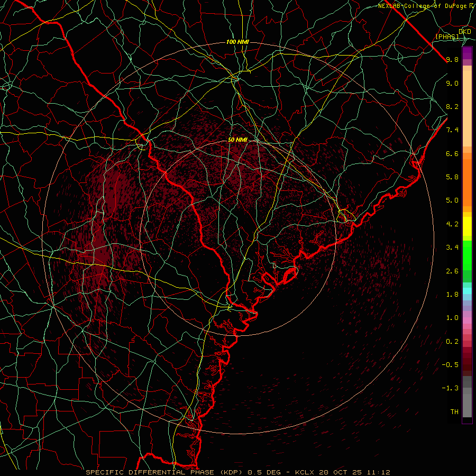Click the 100 NMI range ring label

coord(237,42)
